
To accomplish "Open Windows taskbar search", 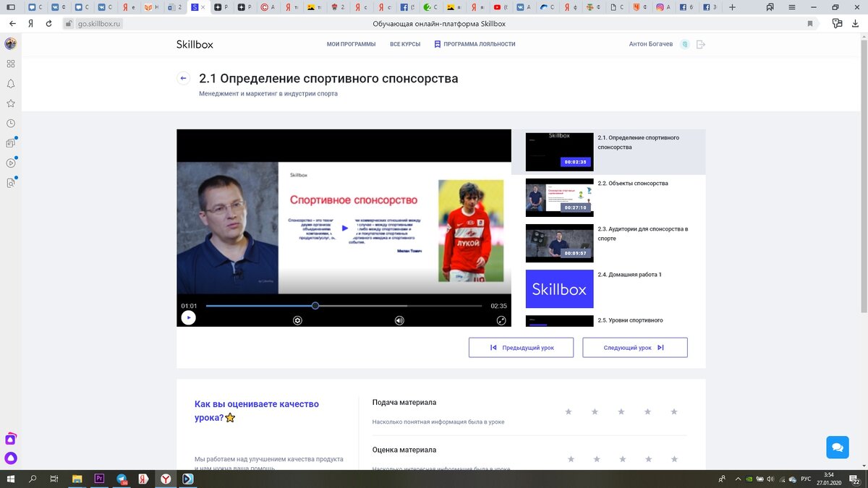I will click(33, 479).
